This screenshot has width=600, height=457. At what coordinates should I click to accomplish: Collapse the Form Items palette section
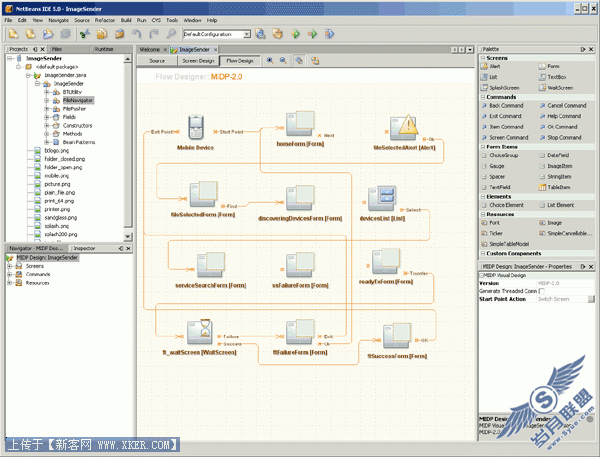pyautogui.click(x=483, y=147)
